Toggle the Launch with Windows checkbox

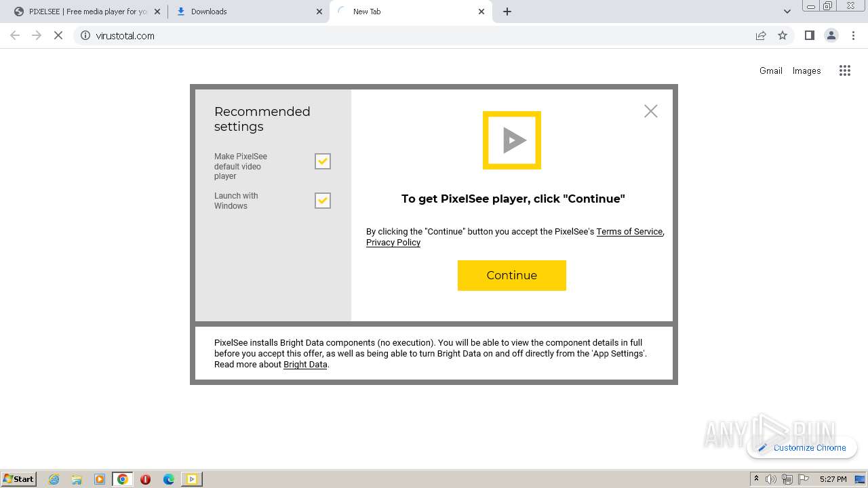(x=323, y=201)
